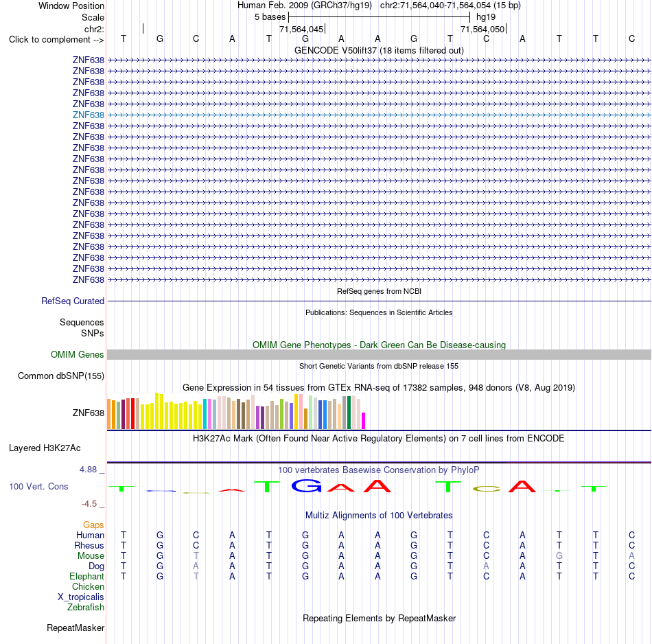Screen dimensions: 652x644
Task: Click the 'Human Feb. 2009 (GRCh37/hg19)' header text
Action: click(304, 5)
